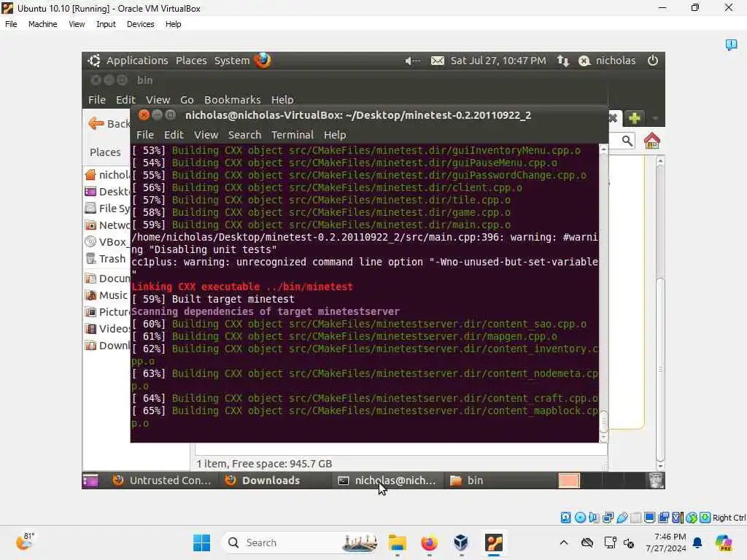
Task: Open the Firefox launcher in Ubuntu panel
Action: (263, 61)
